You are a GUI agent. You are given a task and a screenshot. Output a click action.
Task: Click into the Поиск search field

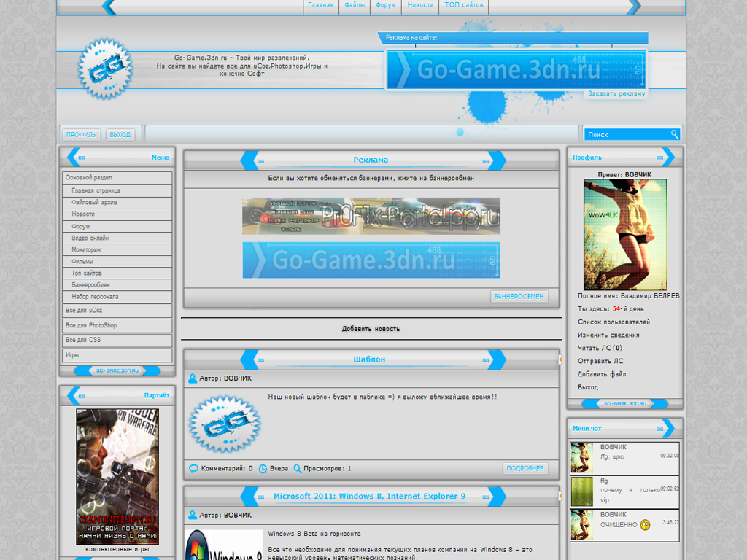(x=626, y=134)
